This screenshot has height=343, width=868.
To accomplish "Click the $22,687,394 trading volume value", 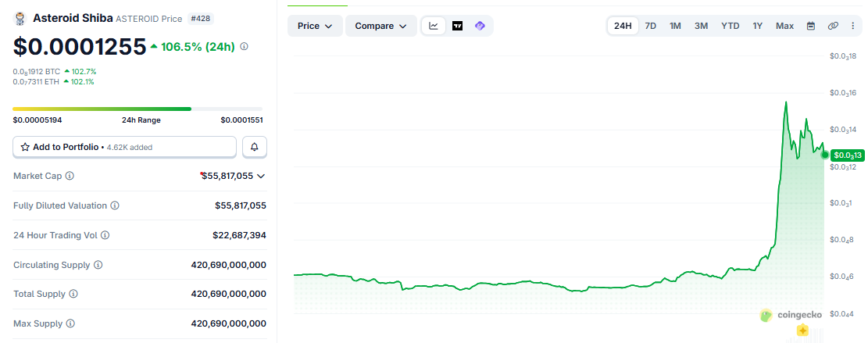I will (239, 235).
